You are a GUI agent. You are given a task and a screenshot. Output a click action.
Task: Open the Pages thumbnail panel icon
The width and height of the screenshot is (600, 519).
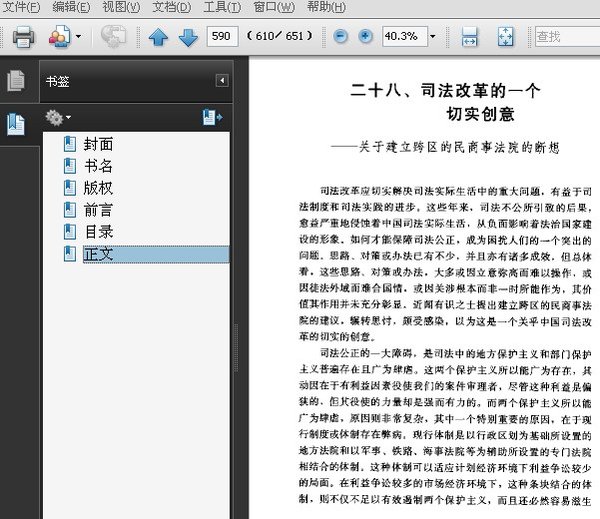pos(16,81)
